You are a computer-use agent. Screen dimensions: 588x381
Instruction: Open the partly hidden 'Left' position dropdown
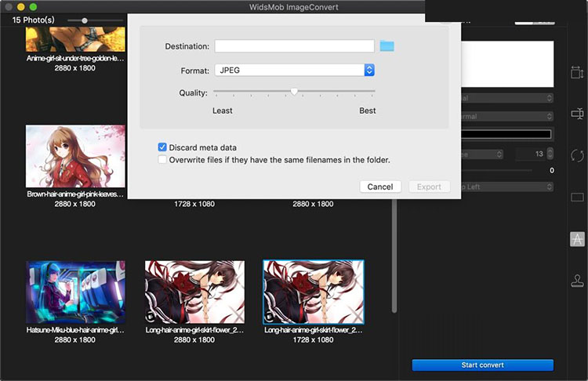[x=507, y=187]
